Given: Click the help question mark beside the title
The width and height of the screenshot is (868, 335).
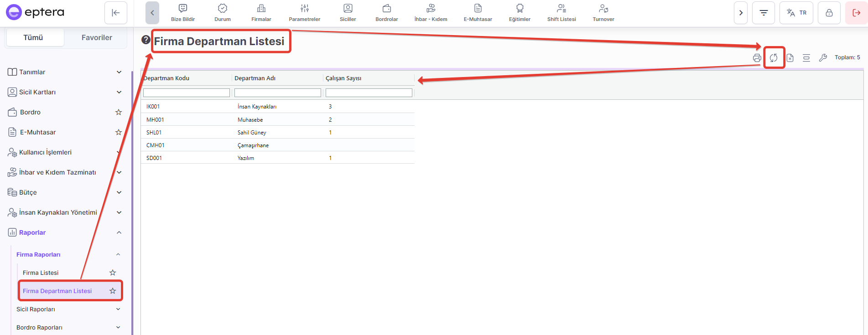Looking at the screenshot, I should [x=146, y=40].
